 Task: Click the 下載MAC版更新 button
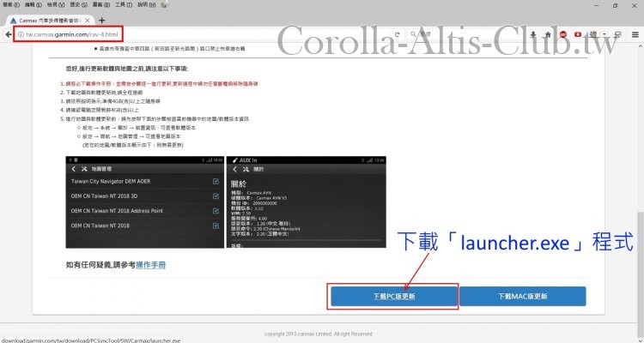coord(523,296)
